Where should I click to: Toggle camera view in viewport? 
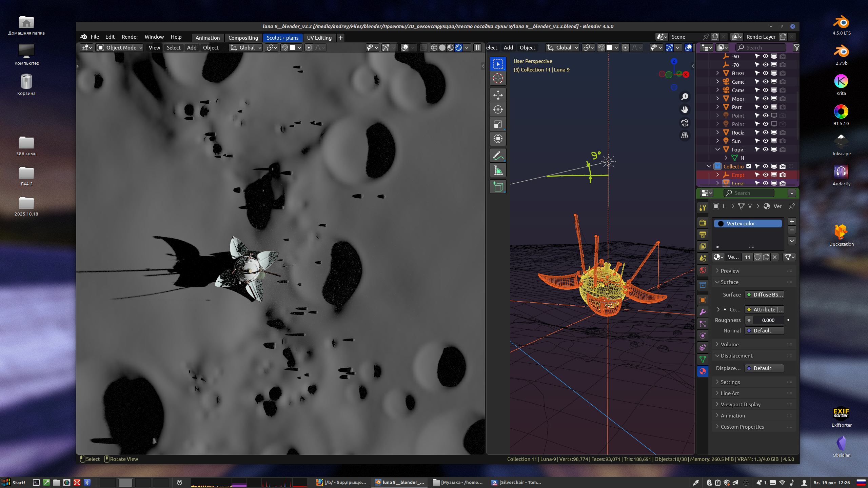click(x=685, y=123)
